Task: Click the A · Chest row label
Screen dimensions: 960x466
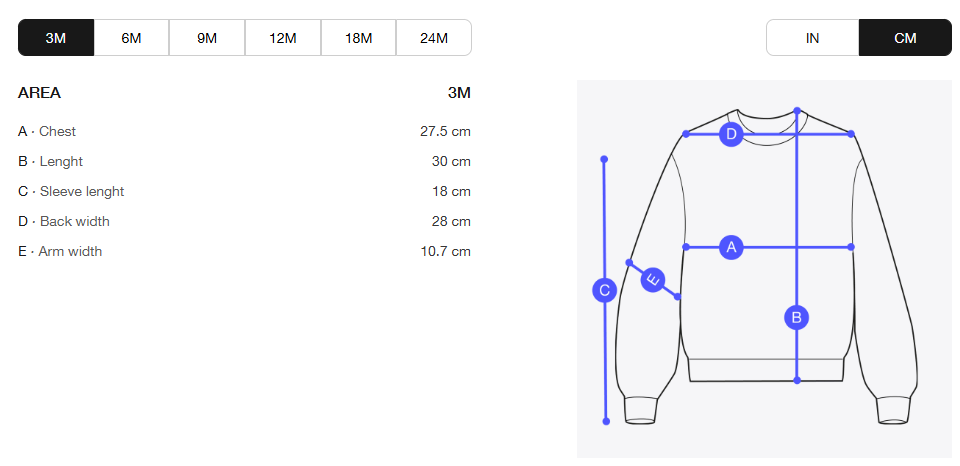Action: [47, 132]
